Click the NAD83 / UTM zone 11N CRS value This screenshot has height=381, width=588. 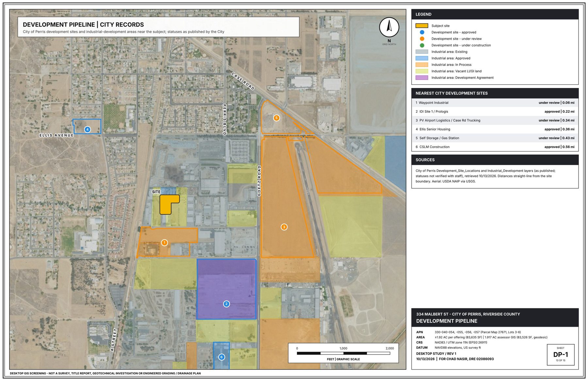click(461, 343)
